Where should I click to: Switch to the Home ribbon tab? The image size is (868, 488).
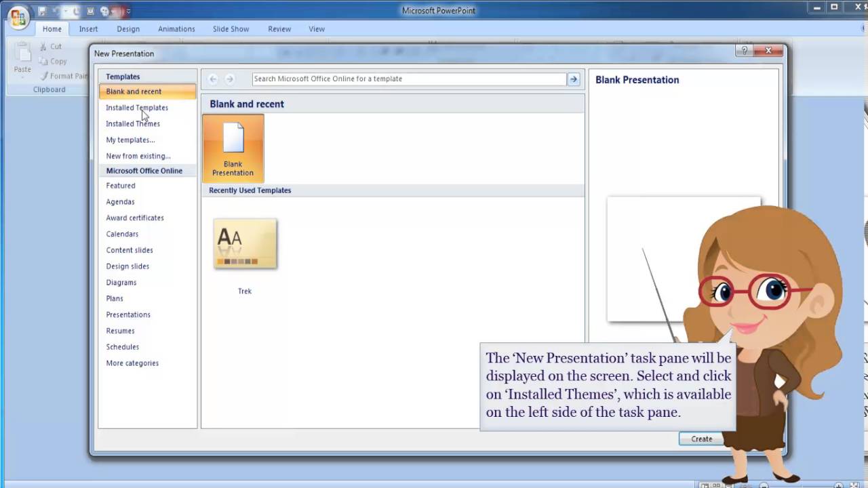tap(52, 29)
